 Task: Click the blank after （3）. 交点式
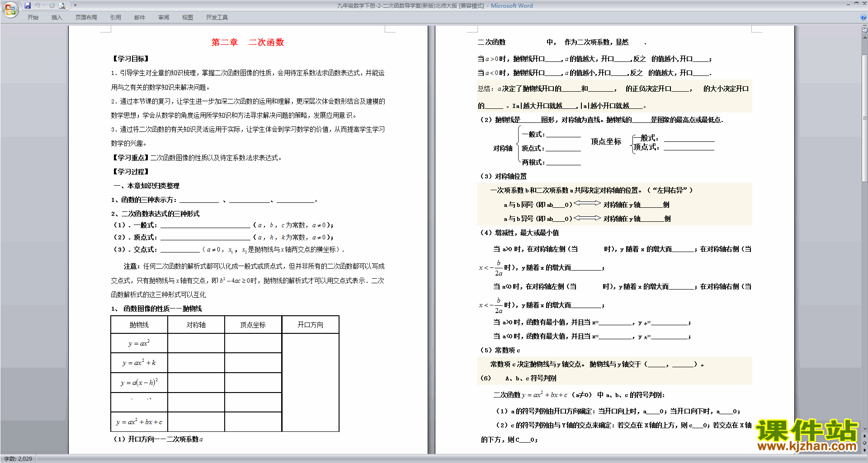pos(180,249)
